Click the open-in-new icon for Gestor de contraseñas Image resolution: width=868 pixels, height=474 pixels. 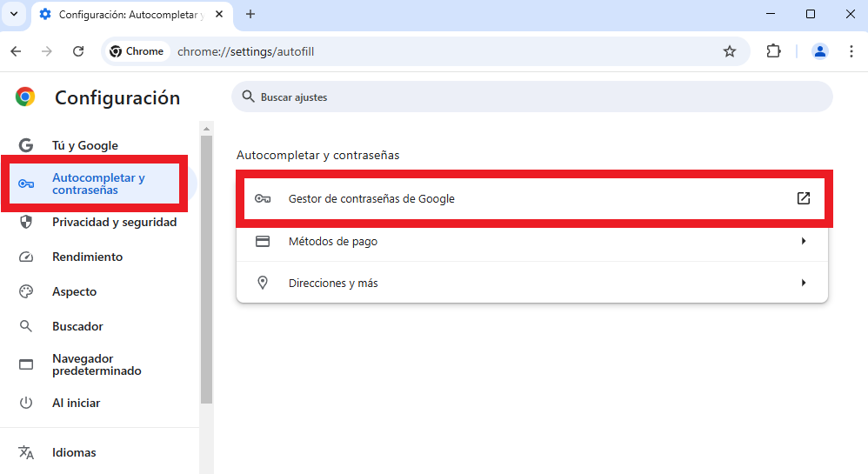[x=804, y=198]
